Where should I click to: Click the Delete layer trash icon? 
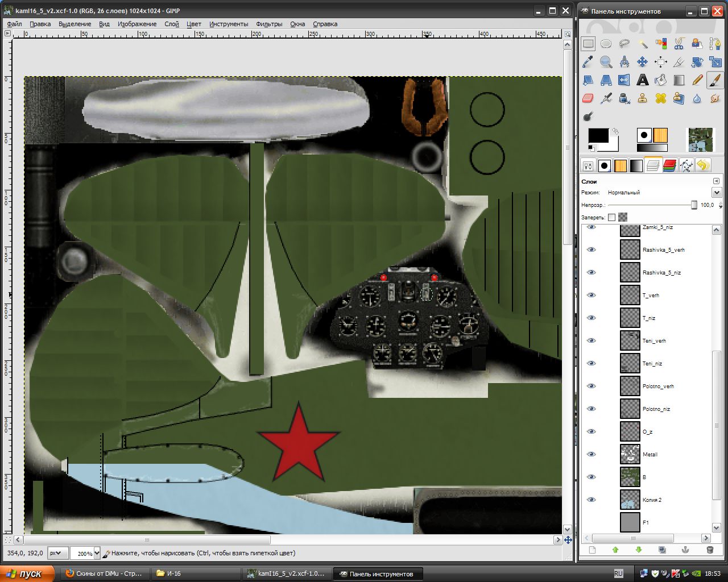(709, 550)
